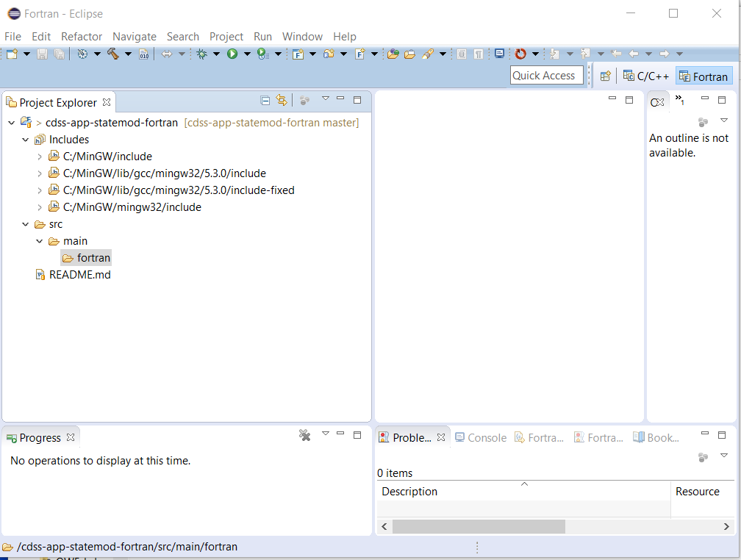This screenshot has width=741, height=560.
Task: Select the Open Perspective icon
Action: pos(605,76)
